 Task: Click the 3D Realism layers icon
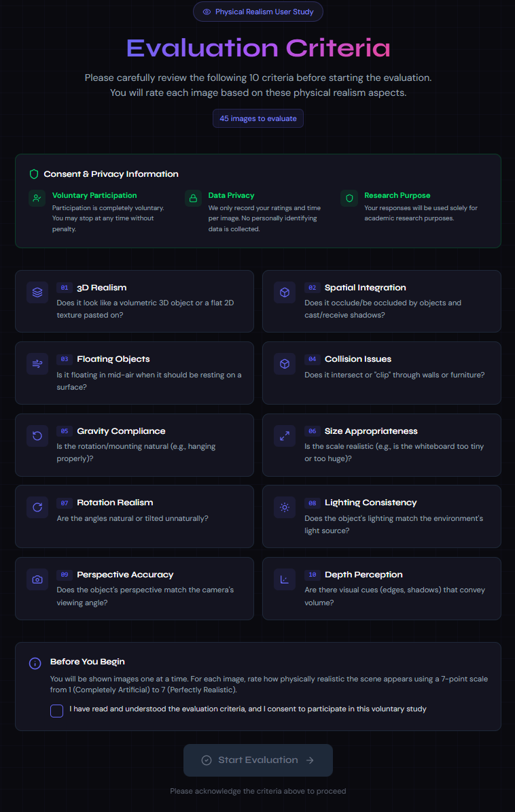[37, 292]
